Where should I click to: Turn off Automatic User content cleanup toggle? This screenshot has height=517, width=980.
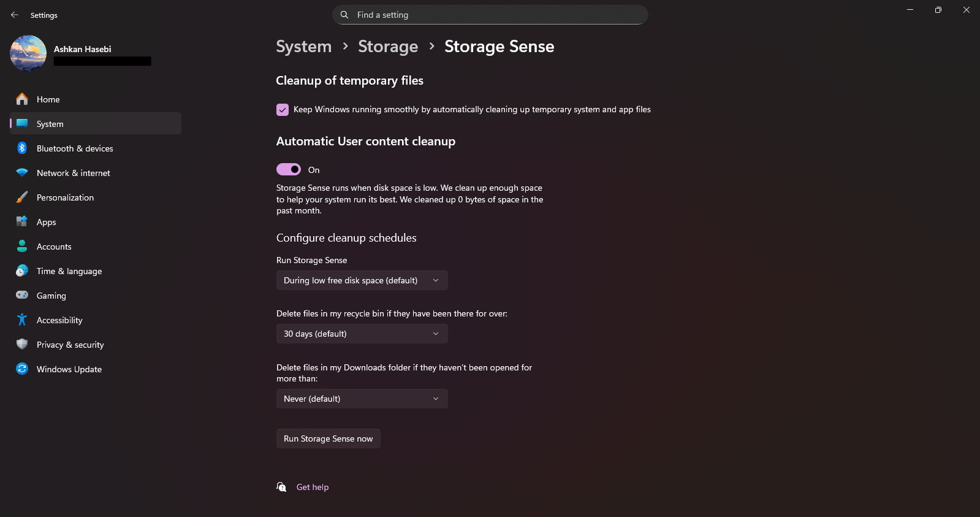pos(289,169)
